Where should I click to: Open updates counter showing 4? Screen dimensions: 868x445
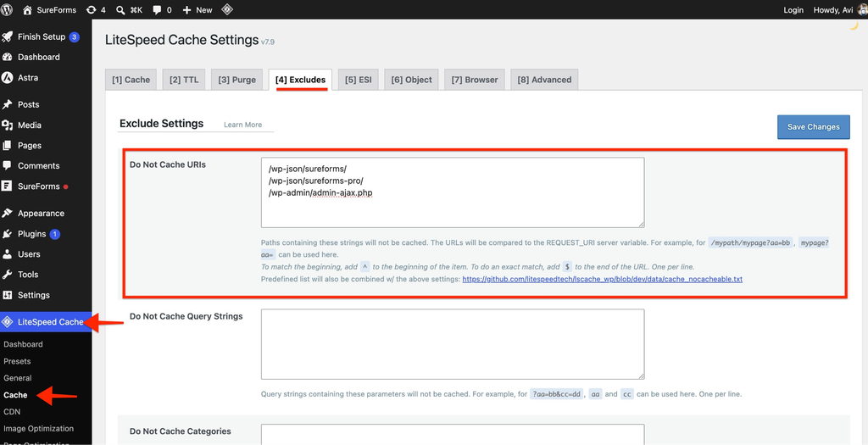(96, 9)
